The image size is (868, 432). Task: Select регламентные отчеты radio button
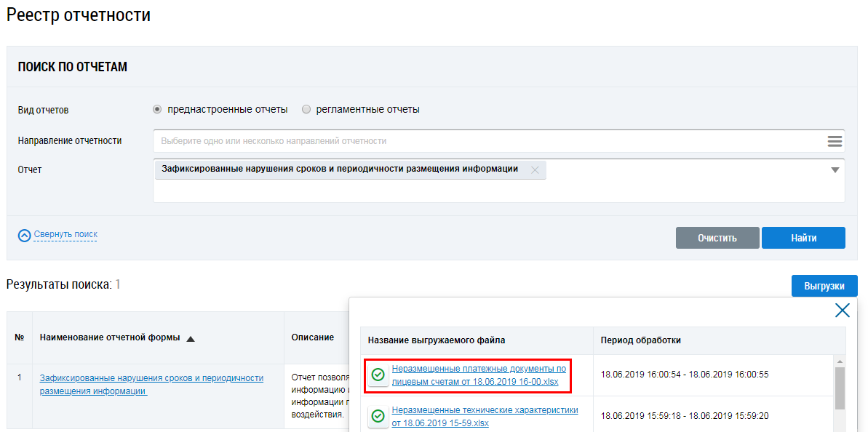(x=306, y=110)
